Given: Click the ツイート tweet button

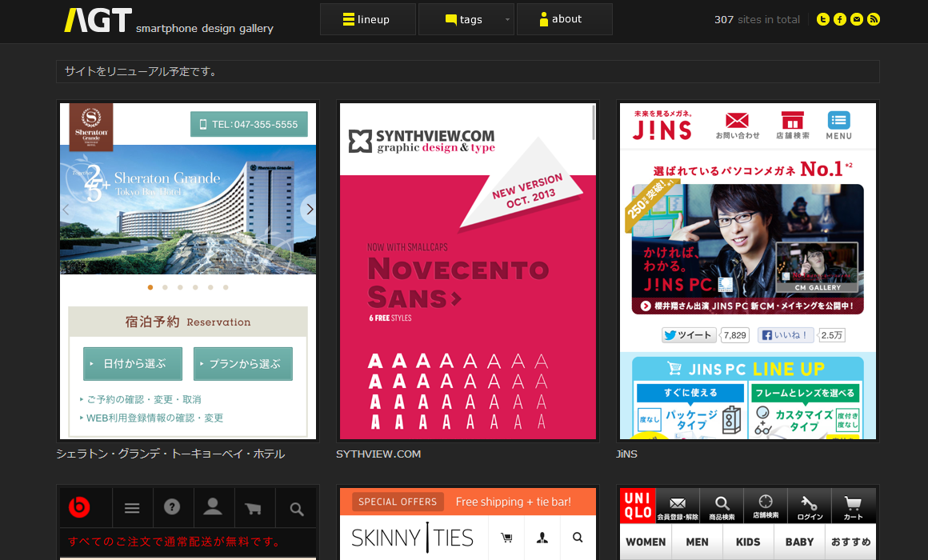Looking at the screenshot, I should [x=690, y=335].
